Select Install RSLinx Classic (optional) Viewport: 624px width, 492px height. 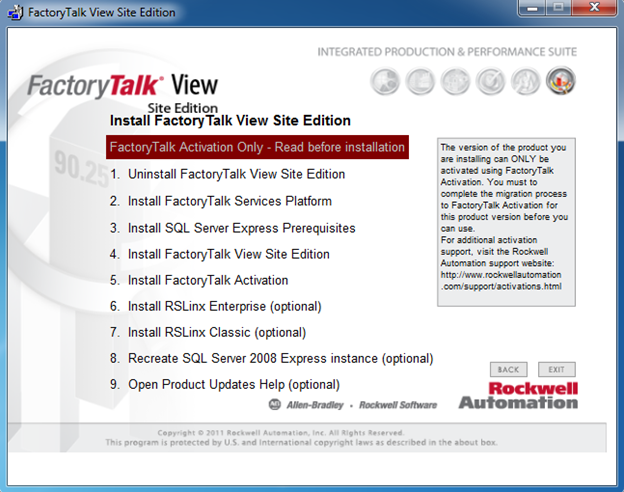[208, 332]
